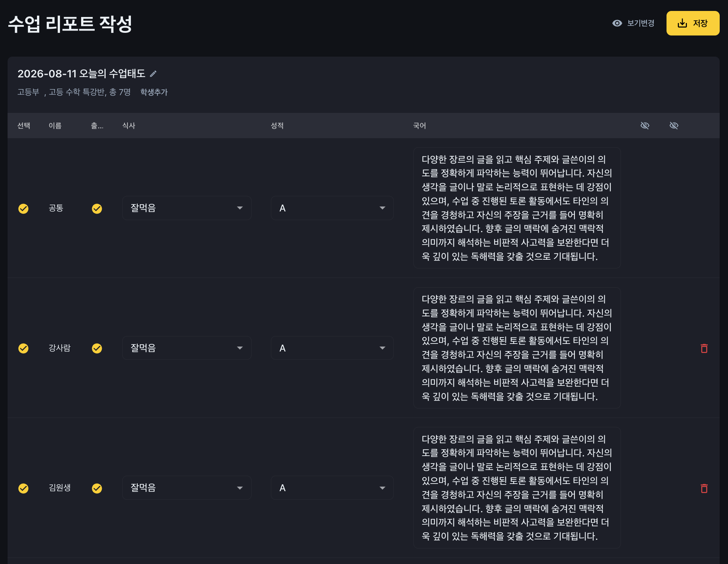Toggle first hidden-eye column icon in header
Image resolution: width=728 pixels, height=564 pixels.
[645, 125]
